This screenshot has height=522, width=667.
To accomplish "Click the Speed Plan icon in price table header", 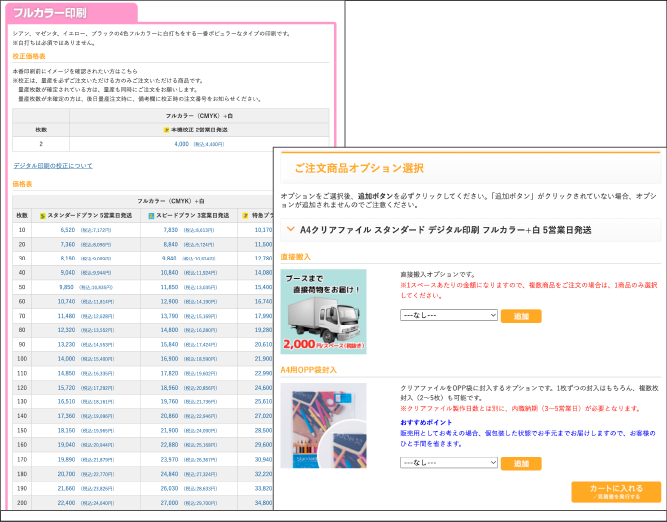I will pyautogui.click(x=151, y=215).
